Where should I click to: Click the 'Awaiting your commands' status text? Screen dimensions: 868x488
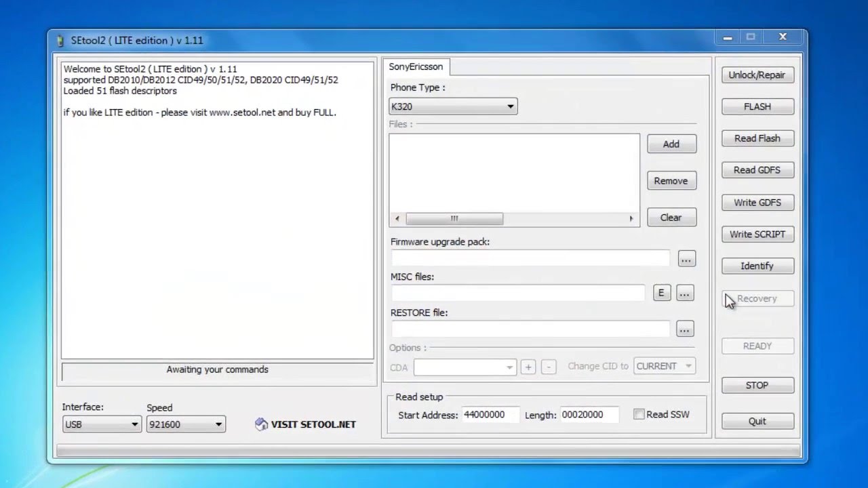click(218, 369)
